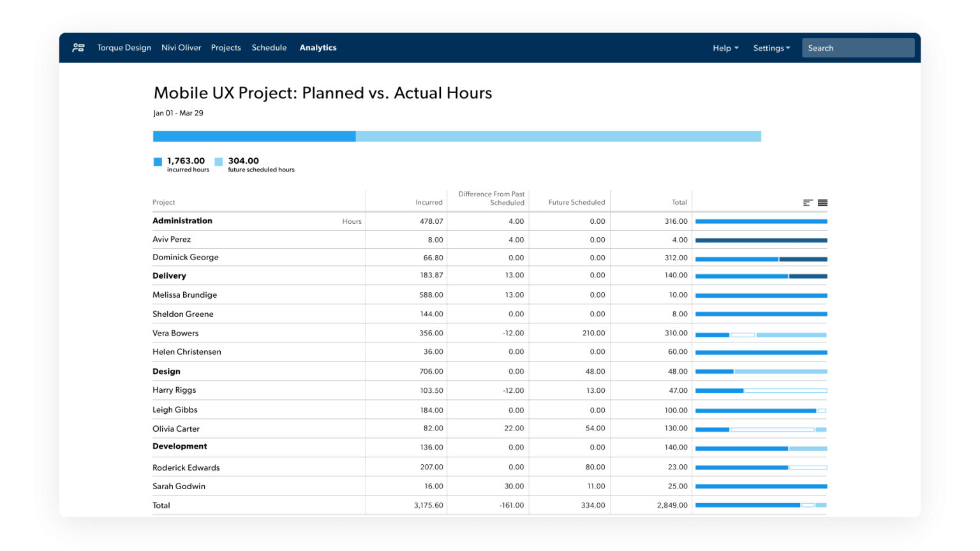Viewport: 980px width, 551px height.
Task: Click Torque Design in the navigation bar
Action: pos(124,47)
